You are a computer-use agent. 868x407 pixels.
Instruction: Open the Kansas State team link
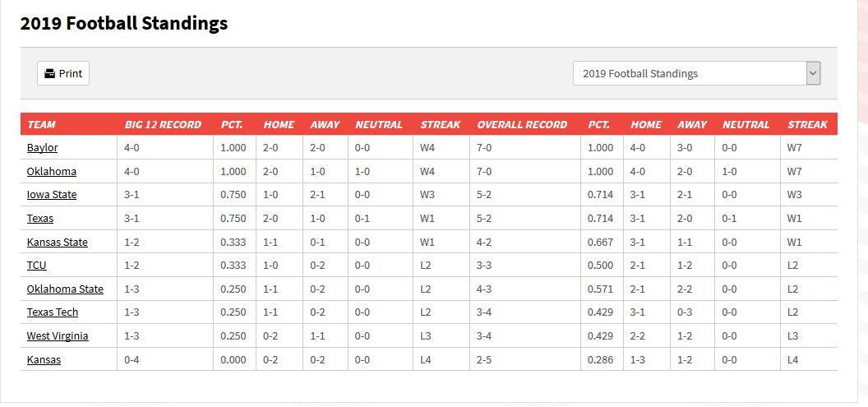[x=57, y=242]
